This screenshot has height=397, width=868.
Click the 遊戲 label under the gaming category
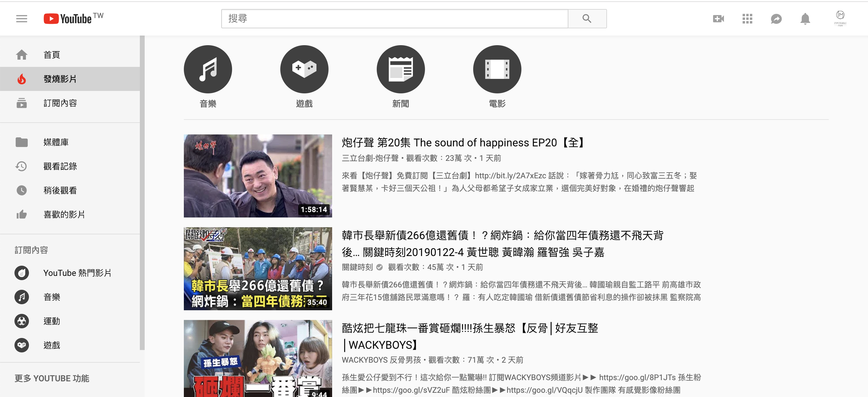304,104
